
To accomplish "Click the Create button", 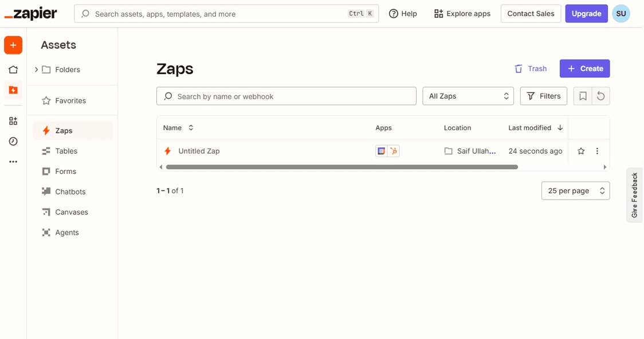I will 584,68.
